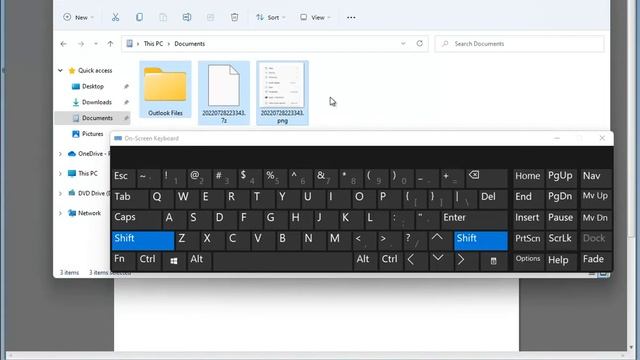Tap the Help key on keyboard

click(561, 261)
